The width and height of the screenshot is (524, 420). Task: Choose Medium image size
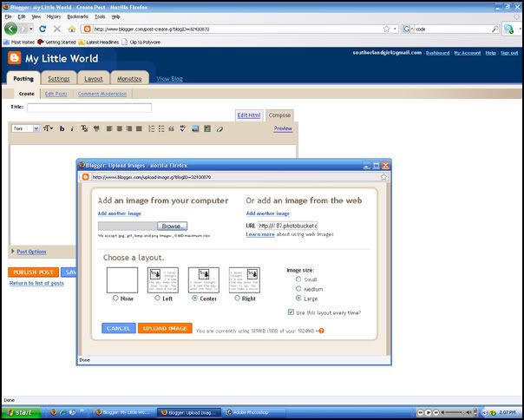pyautogui.click(x=298, y=289)
